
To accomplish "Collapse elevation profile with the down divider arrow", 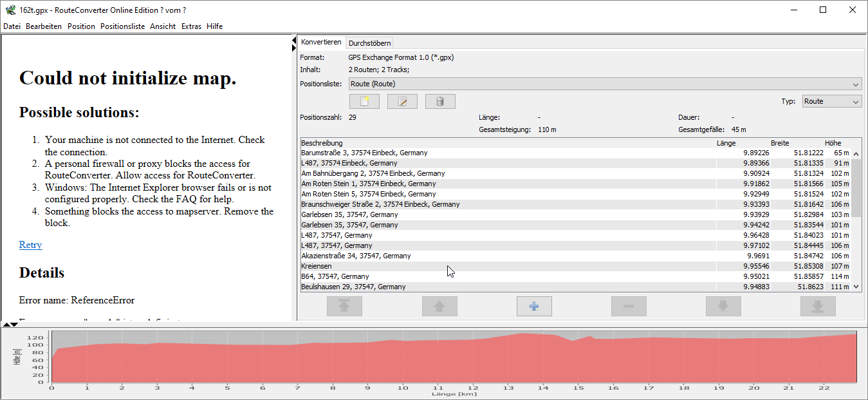I will coord(14,325).
